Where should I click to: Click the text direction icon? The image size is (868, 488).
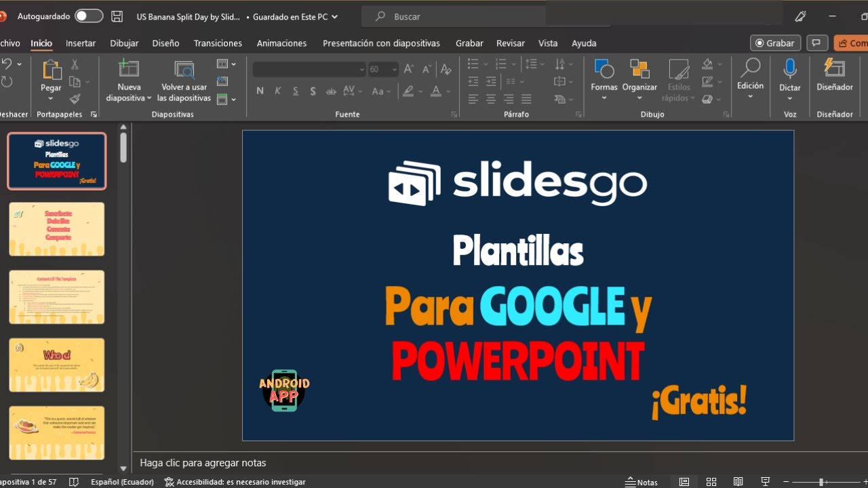(x=560, y=64)
